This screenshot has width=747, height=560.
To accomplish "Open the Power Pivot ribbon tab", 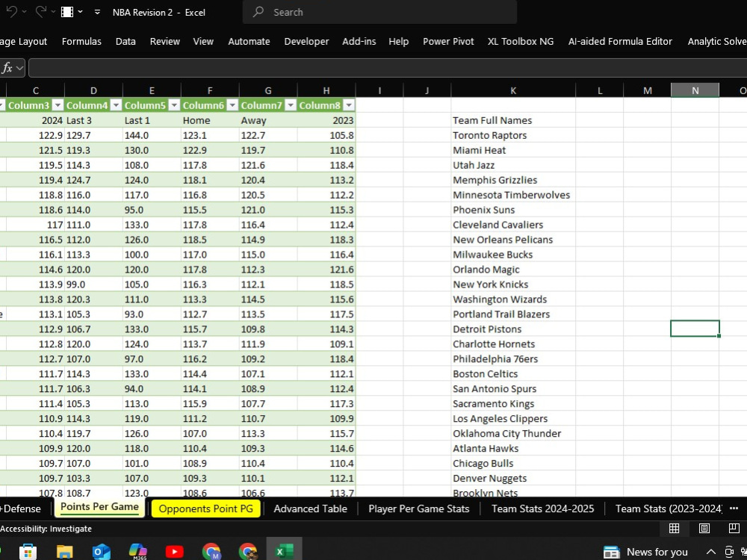I will (448, 41).
